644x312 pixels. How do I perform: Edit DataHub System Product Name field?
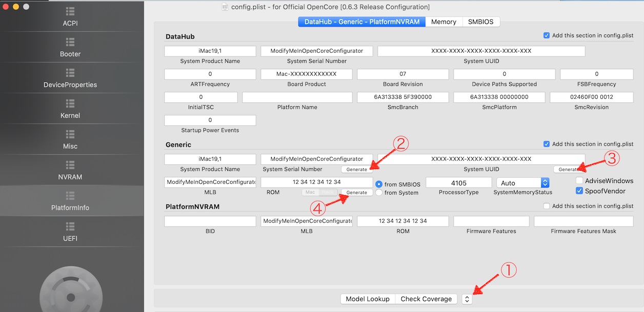click(x=210, y=51)
